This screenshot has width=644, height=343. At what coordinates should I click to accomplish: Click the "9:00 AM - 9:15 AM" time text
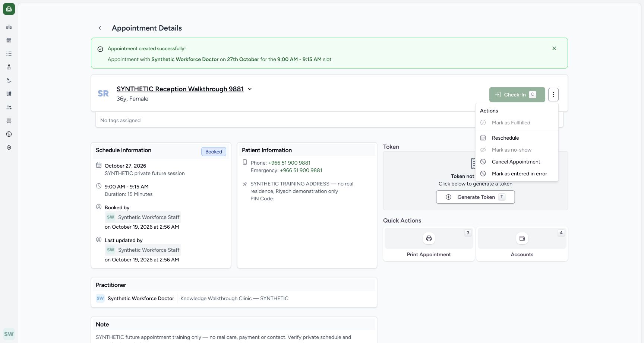[127, 187]
